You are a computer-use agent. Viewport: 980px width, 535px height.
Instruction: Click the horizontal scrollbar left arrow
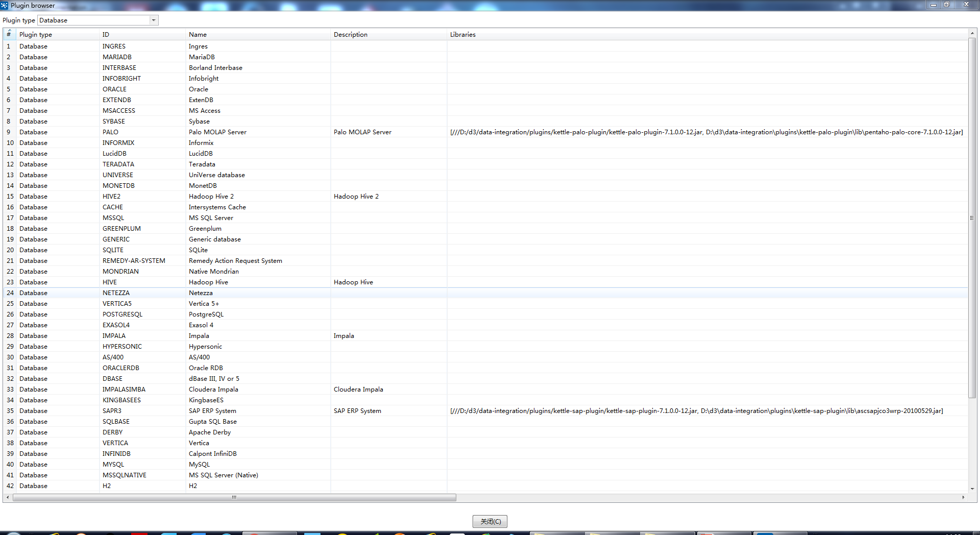(x=7, y=497)
